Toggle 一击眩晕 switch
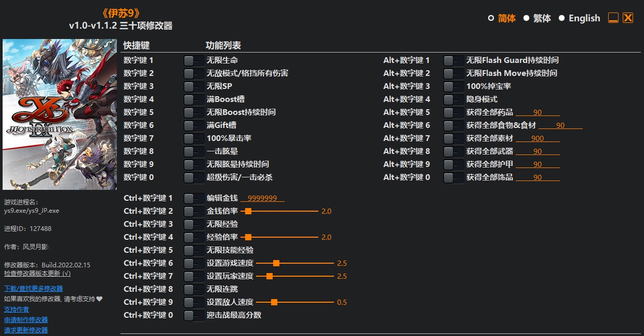 click(193, 151)
